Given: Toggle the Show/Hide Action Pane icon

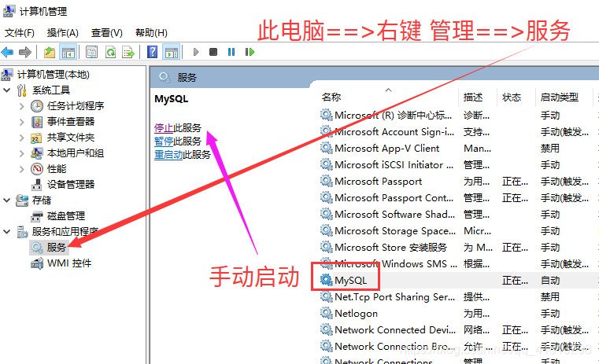Looking at the screenshot, I should click(171, 52).
